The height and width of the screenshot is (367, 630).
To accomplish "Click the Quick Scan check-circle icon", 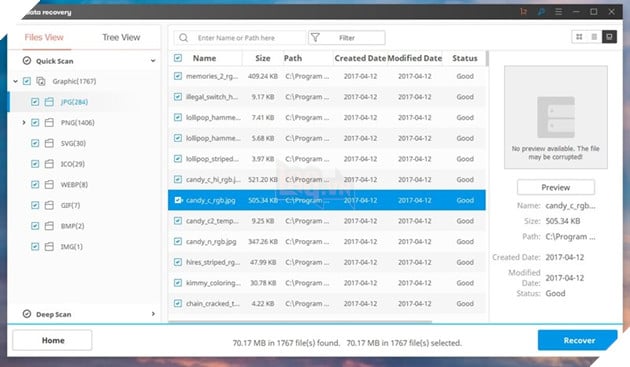I will coord(27,61).
